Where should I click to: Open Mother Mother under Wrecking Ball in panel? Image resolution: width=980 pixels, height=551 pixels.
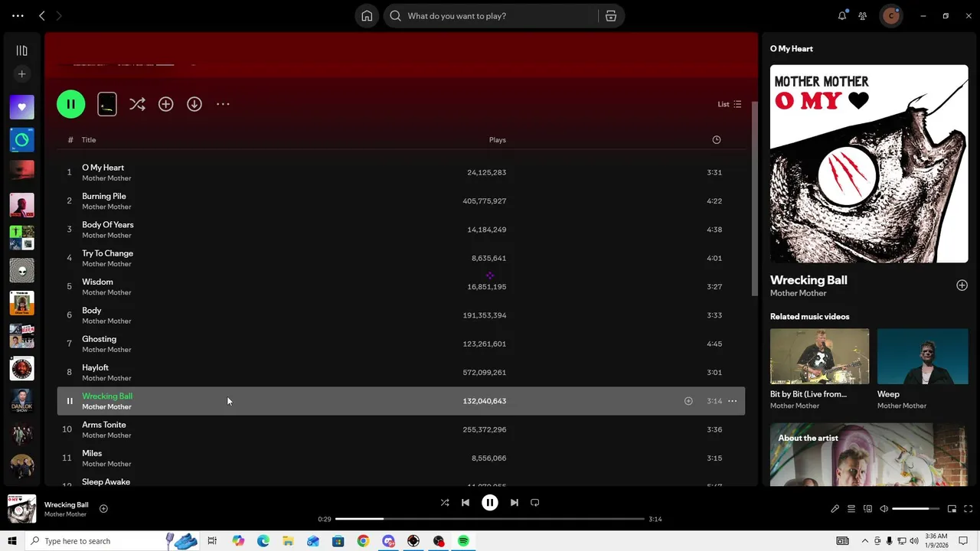798,293
